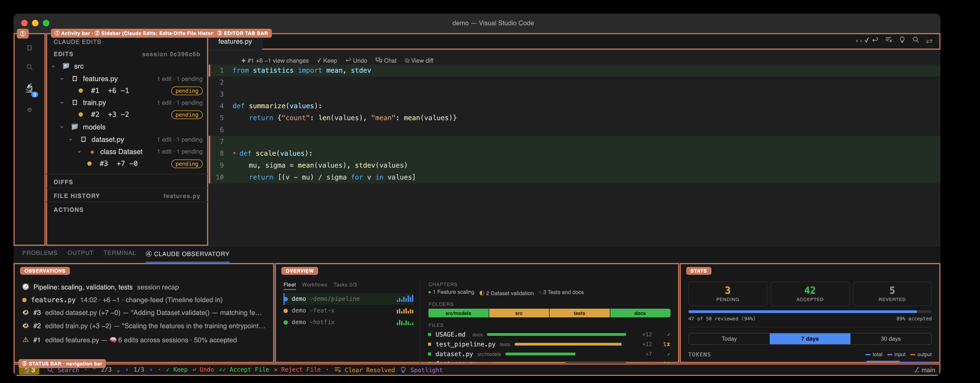Click the up arrow before 2/3 in status bar
The image size is (980, 383).
pos(94,369)
